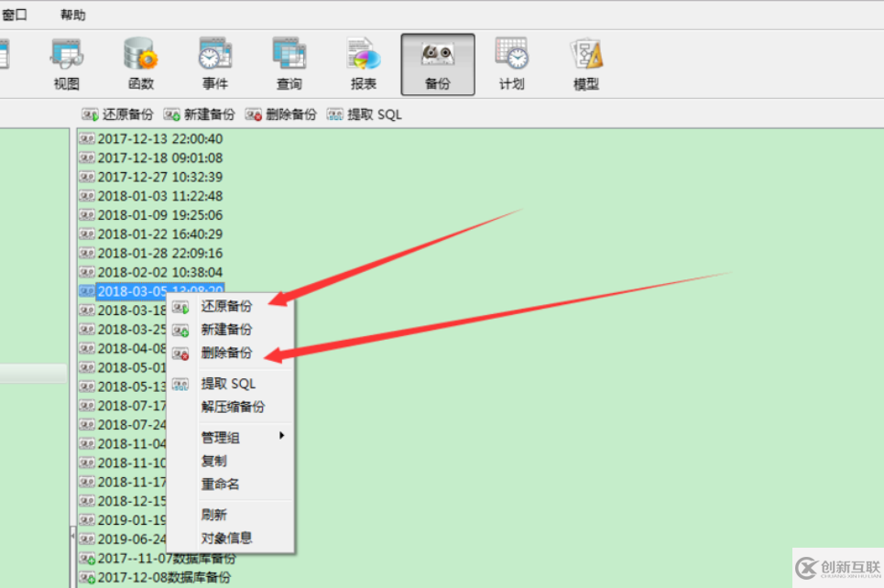Select backup 2018-01-03 11:22:48
The width and height of the screenshot is (884, 588).
point(150,196)
